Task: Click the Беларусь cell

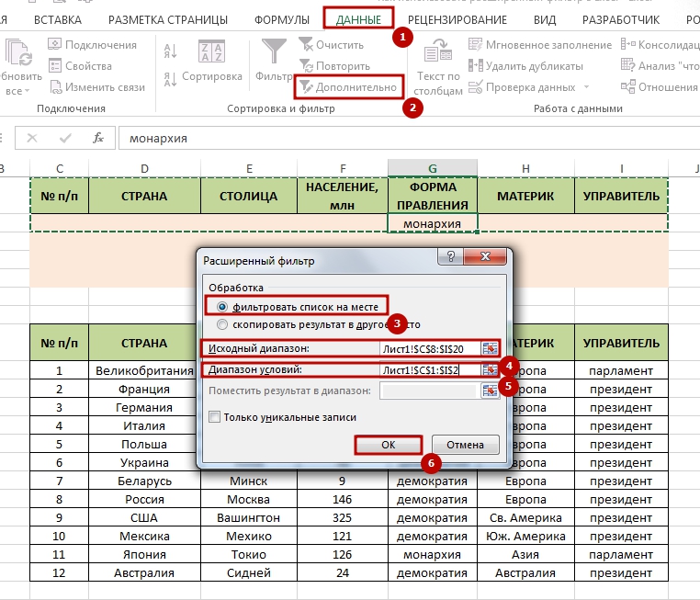Action: pyautogui.click(x=144, y=481)
